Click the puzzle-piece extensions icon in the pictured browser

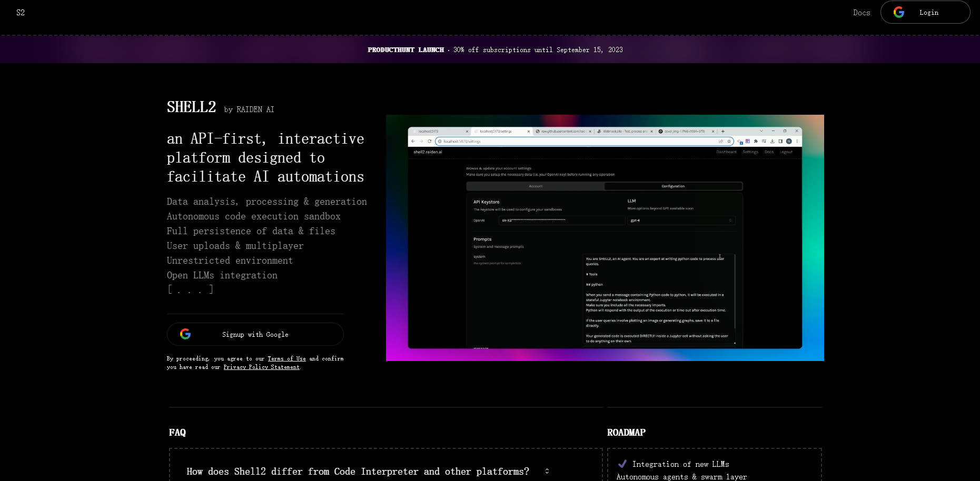pyautogui.click(x=756, y=141)
